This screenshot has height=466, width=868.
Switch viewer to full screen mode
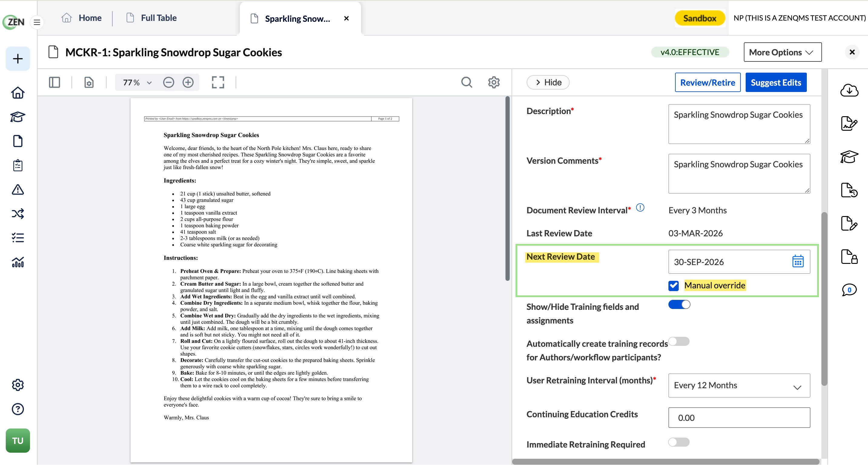click(218, 82)
